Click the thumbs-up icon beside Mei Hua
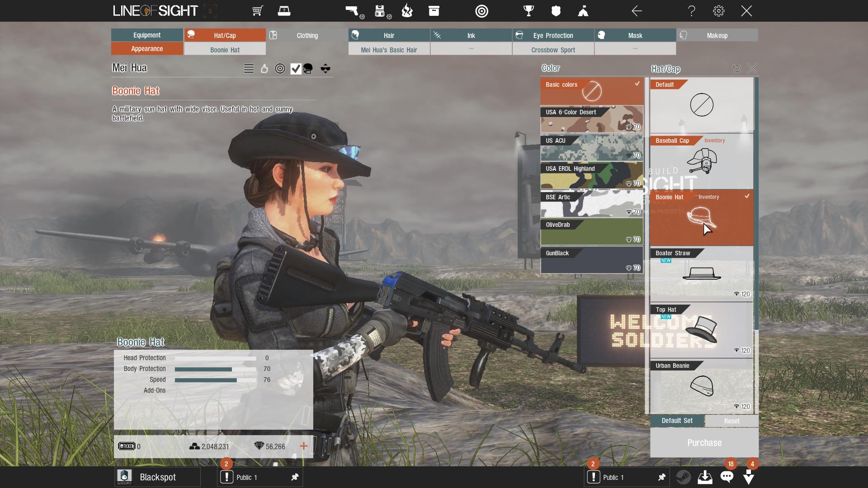 [x=264, y=69]
